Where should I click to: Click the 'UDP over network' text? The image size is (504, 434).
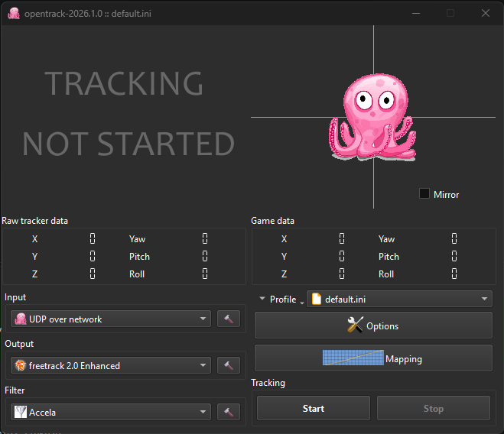65,319
